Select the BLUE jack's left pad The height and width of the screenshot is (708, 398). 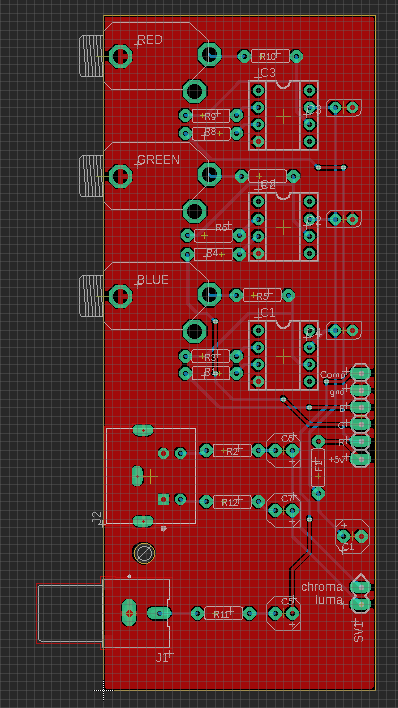click(120, 296)
